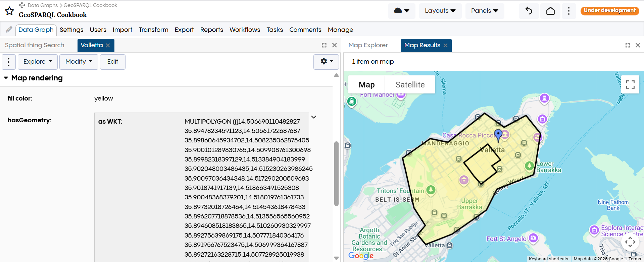Click the Edit button

(x=112, y=62)
